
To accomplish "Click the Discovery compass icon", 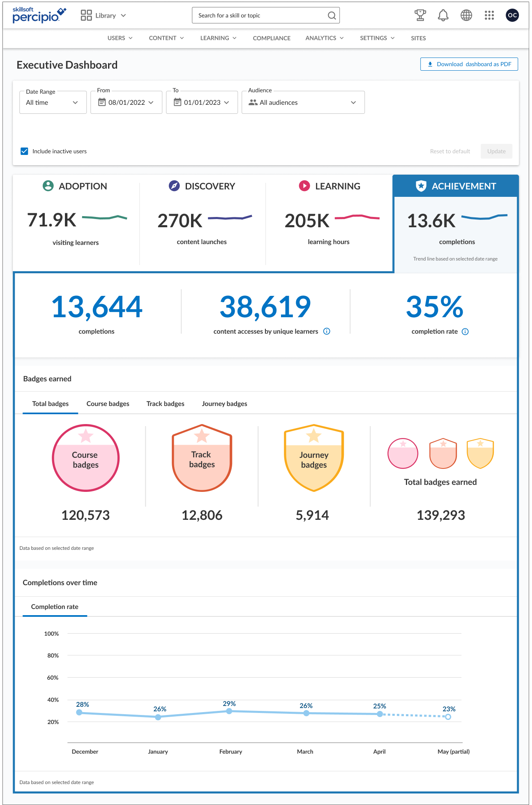I will (174, 186).
